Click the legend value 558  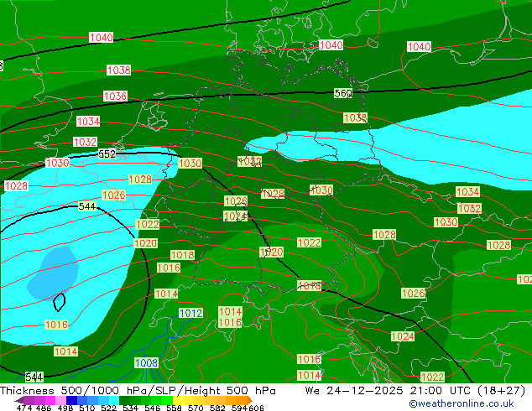coord(174,408)
